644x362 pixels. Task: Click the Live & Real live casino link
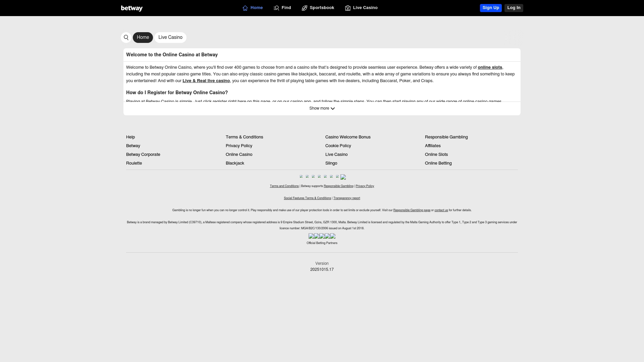[x=206, y=81]
